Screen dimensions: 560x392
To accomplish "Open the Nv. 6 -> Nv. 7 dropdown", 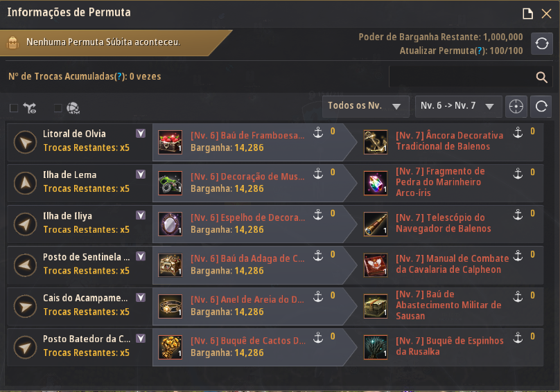I will click(x=458, y=106).
